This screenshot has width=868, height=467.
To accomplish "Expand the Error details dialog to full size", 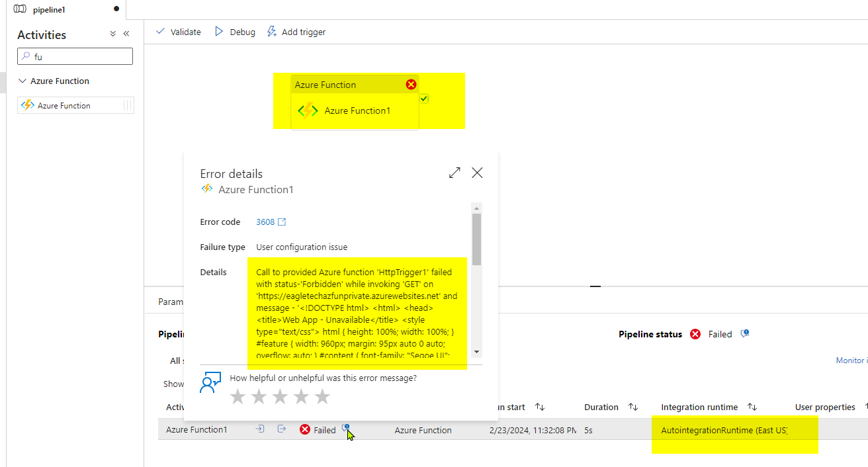I will 455,173.
